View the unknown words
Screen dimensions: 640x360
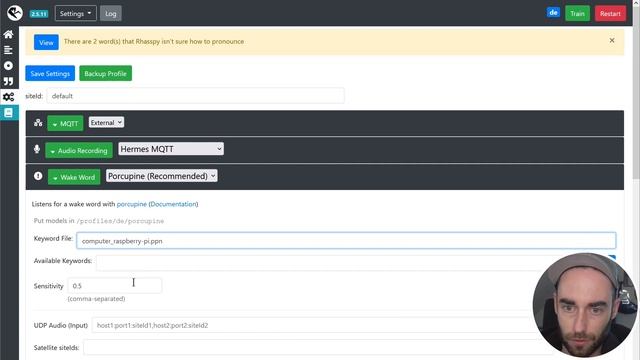[46, 42]
